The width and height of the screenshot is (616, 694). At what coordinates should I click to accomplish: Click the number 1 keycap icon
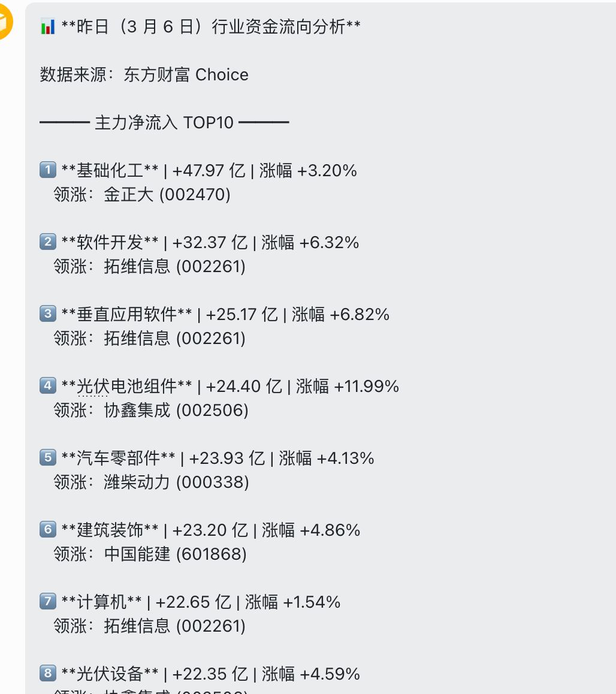pyautogui.click(x=48, y=170)
